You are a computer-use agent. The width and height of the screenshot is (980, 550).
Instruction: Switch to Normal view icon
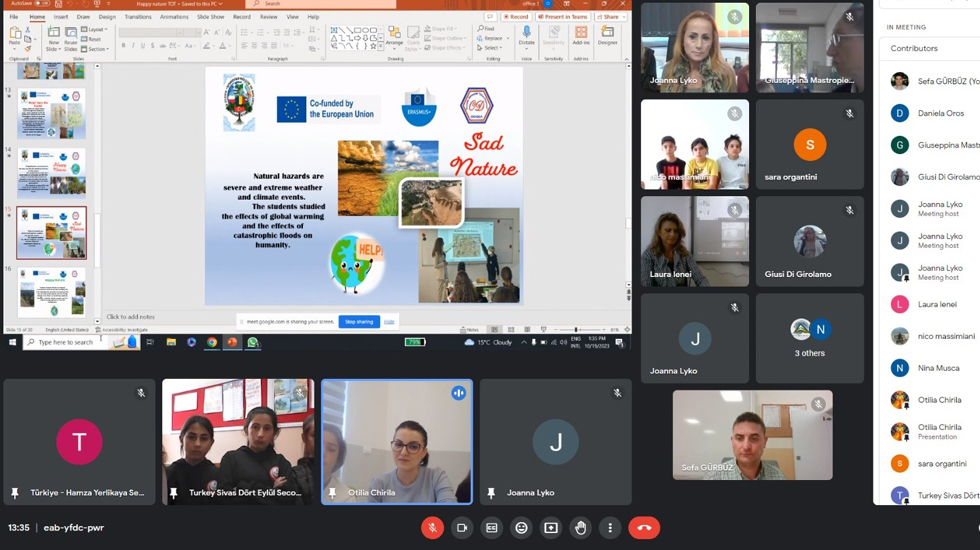click(x=494, y=329)
